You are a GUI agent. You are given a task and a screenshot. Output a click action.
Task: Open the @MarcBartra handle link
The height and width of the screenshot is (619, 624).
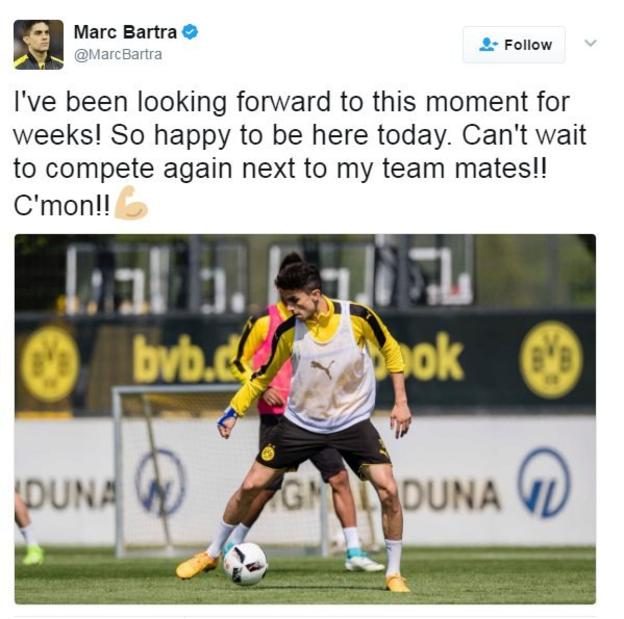tap(118, 54)
